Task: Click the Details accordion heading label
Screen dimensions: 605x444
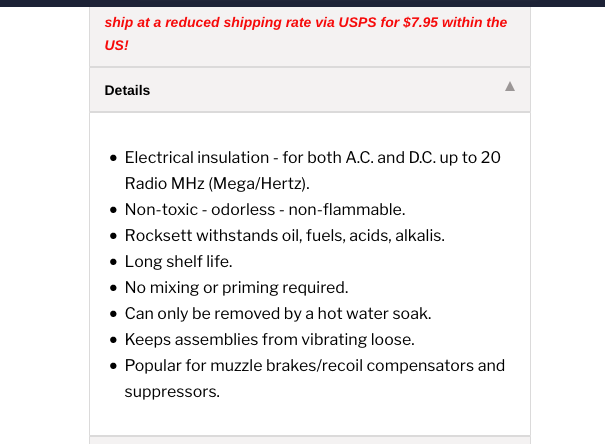Action: point(127,90)
